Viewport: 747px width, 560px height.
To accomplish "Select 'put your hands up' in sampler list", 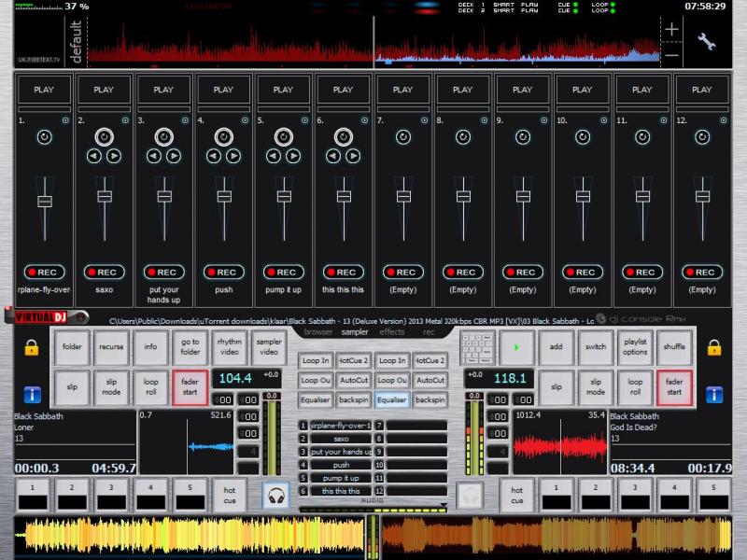I will (x=341, y=452).
